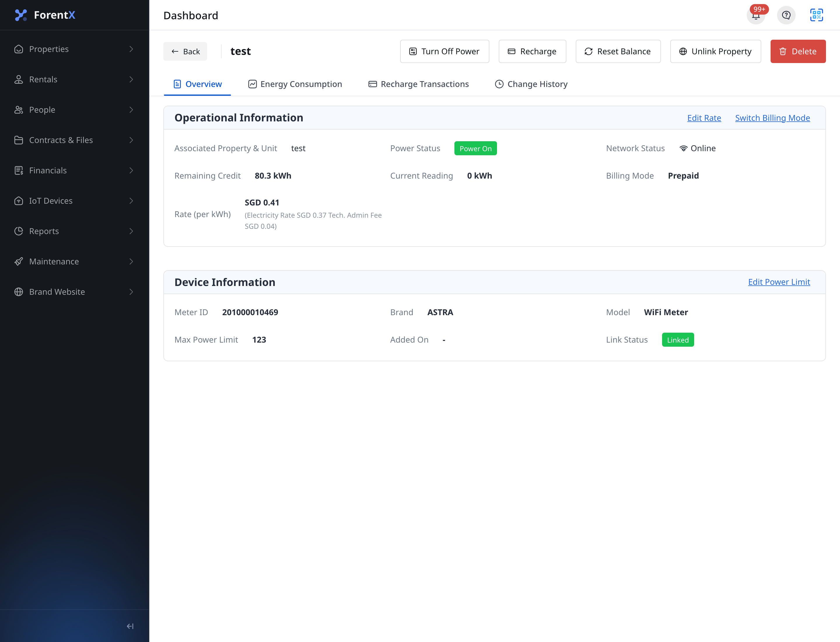The image size is (840, 642).
Task: Click the Rentals sidebar icon
Action: [19, 79]
